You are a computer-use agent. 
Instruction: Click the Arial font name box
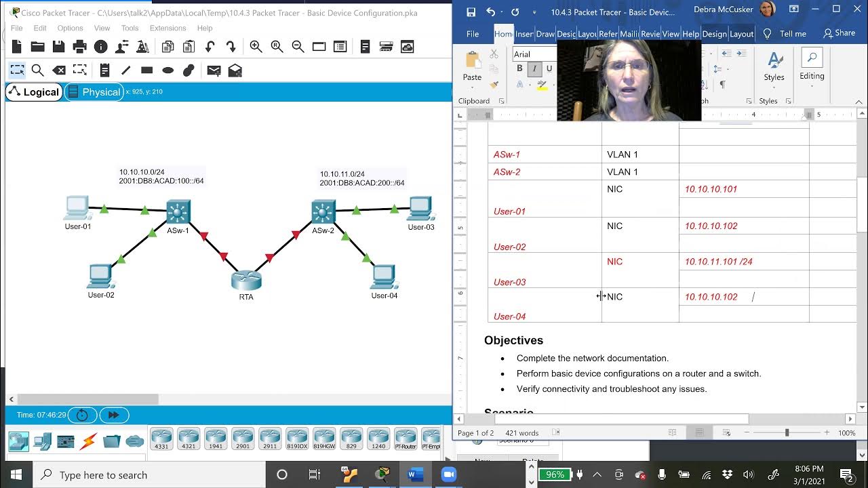(x=534, y=54)
